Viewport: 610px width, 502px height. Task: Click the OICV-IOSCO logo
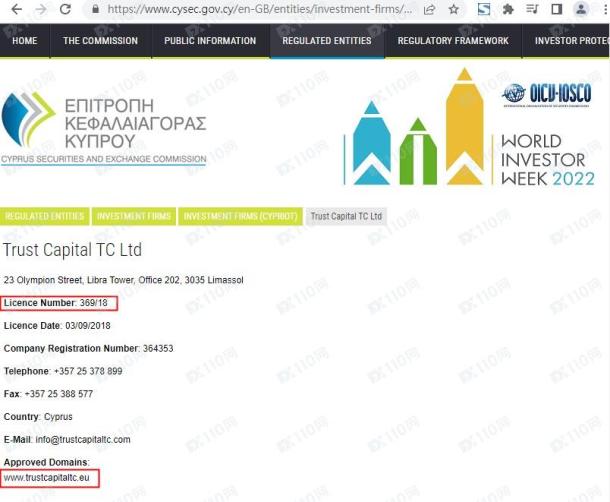click(x=547, y=93)
